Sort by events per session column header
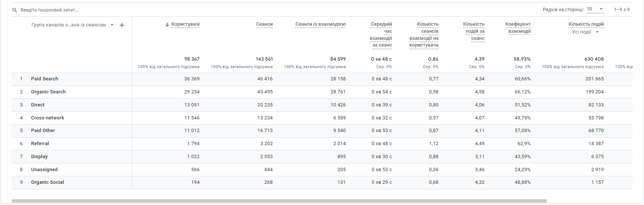Screen dimensions: 644x205 [474, 31]
